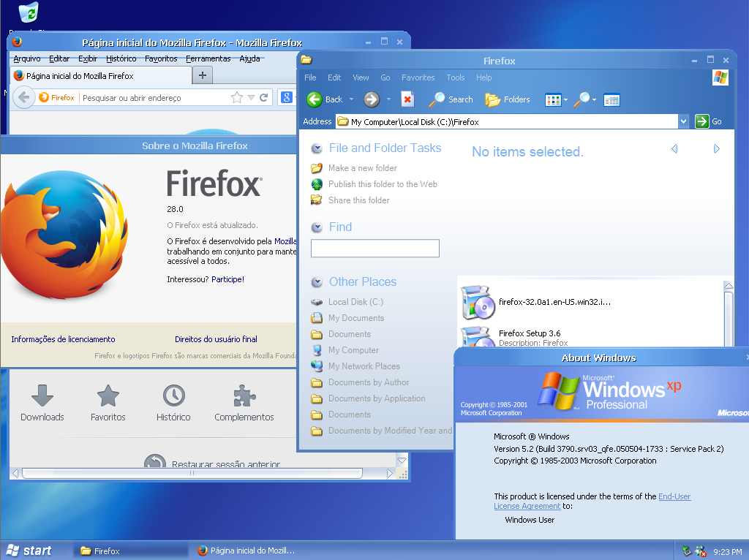Open the Firefox address bar history dropdown
This screenshot has width=749, height=560.
coord(251,97)
